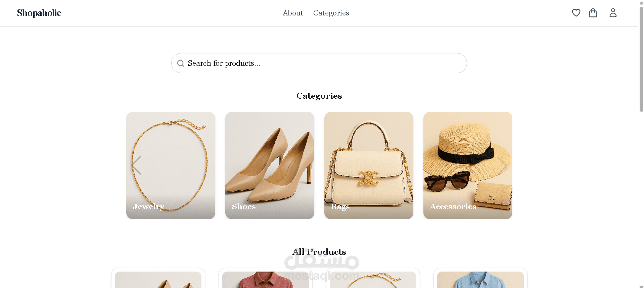Screen dimensions: 644x288
Task: Open the Categories nav link
Action: point(331,13)
